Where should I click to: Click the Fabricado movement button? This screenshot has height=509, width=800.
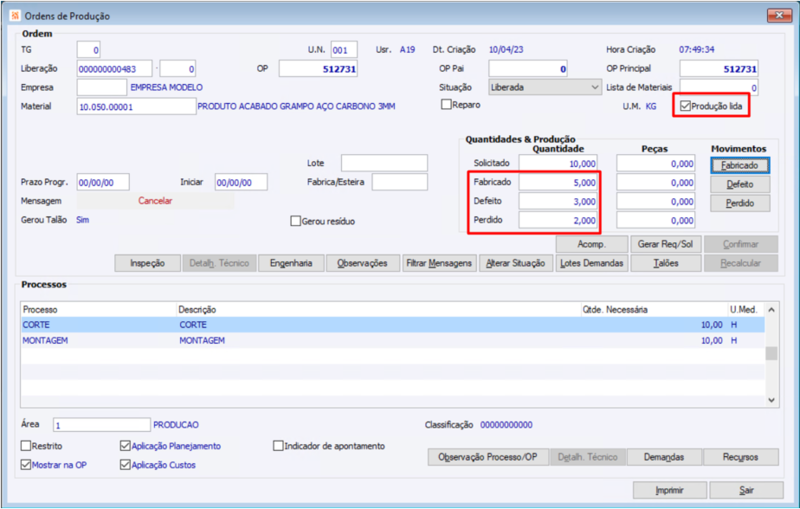pyautogui.click(x=740, y=165)
